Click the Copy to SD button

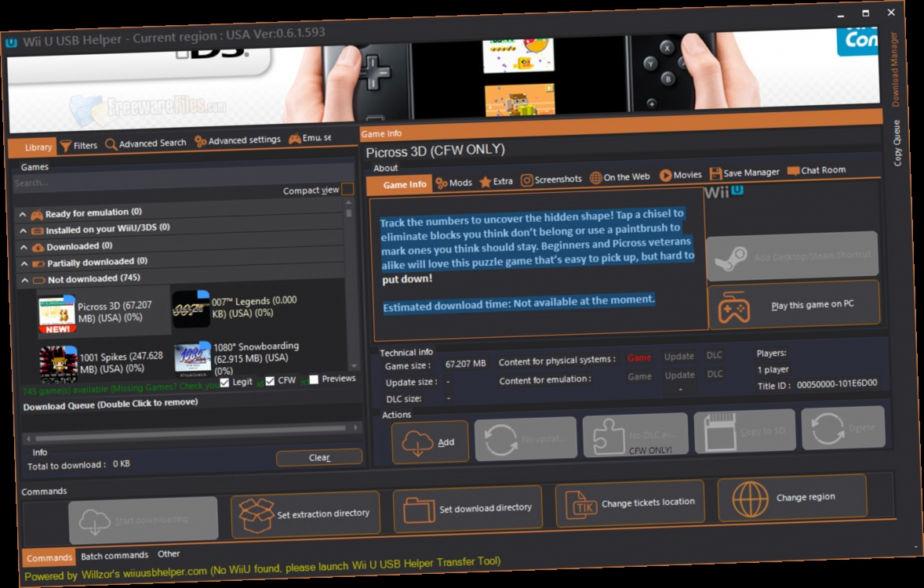745,433
